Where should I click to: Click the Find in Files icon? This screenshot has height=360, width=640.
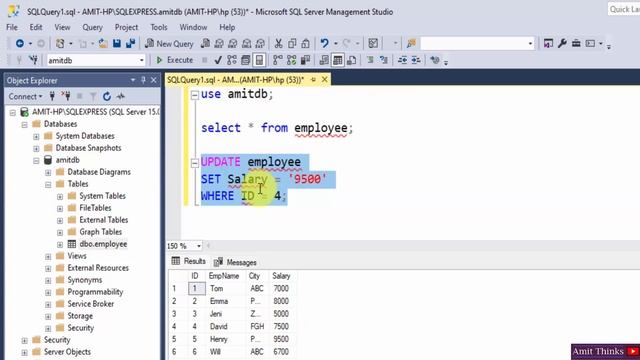tap(411, 43)
